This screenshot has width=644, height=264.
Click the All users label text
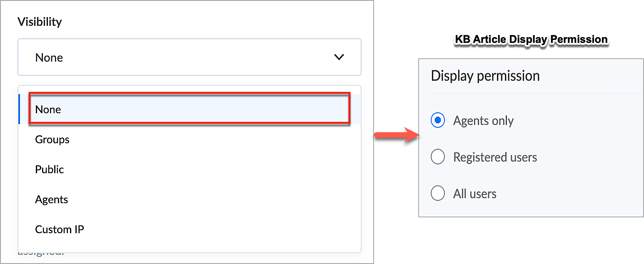[x=475, y=194]
